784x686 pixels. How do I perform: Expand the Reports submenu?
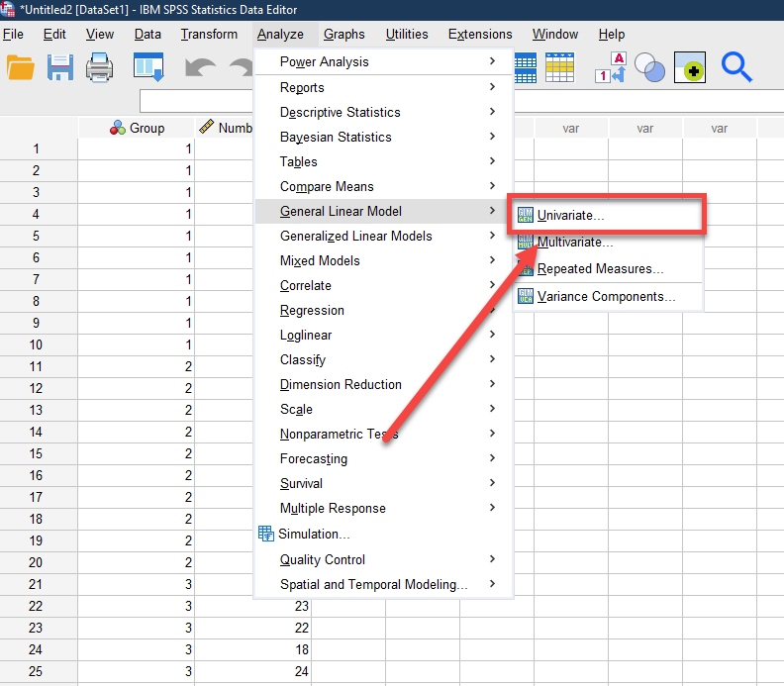tap(384, 87)
